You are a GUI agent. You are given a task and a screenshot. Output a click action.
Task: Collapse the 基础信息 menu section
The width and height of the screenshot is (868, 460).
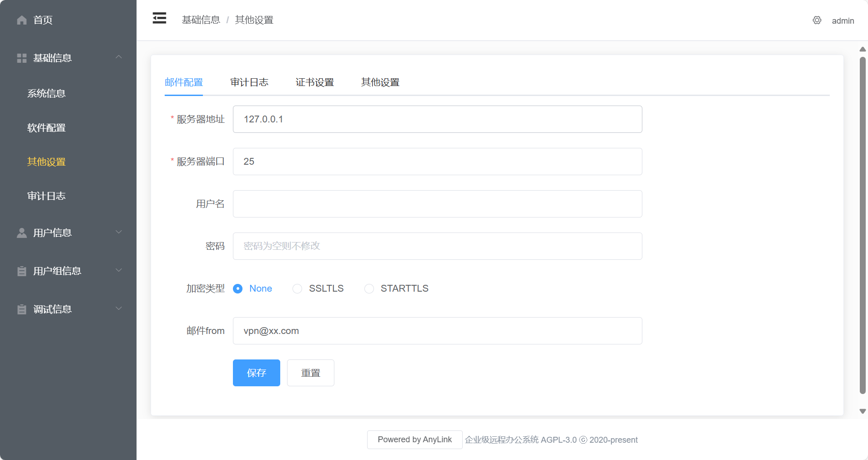(118, 57)
